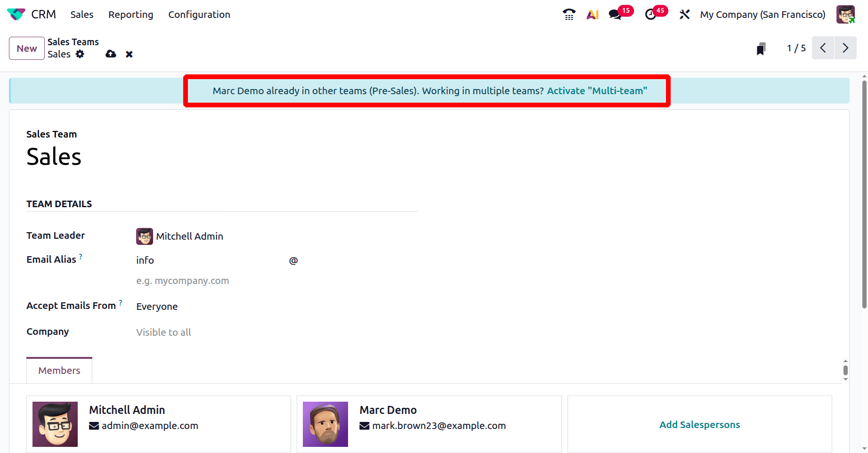Click the Email Alias help question mark
Screen dimensions: 868x453
pos(81,256)
